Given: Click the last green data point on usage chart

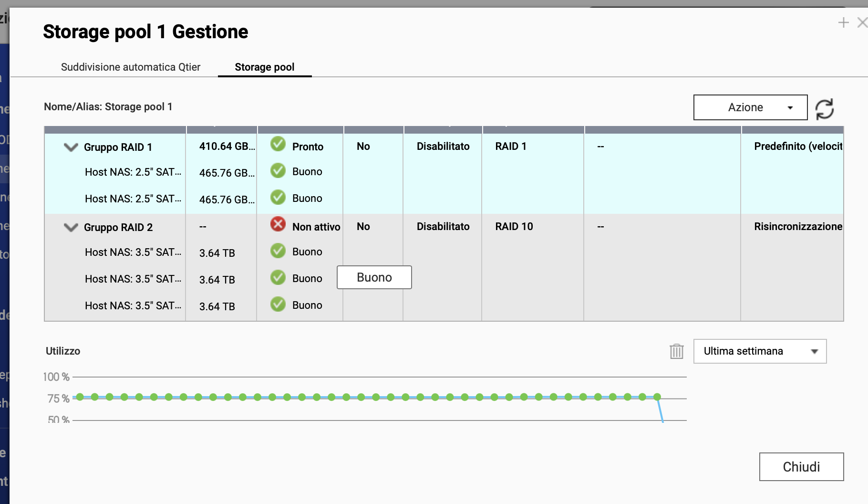Looking at the screenshot, I should tap(657, 397).
